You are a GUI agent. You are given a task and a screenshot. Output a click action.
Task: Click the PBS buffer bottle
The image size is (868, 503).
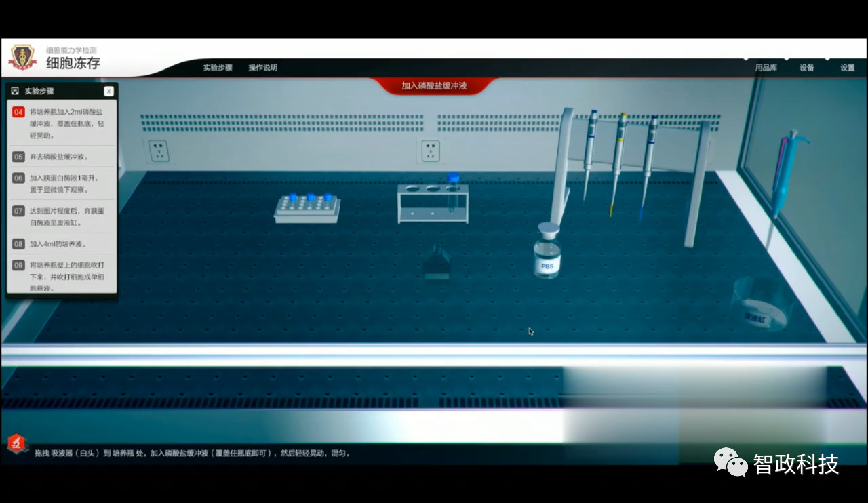(x=547, y=254)
